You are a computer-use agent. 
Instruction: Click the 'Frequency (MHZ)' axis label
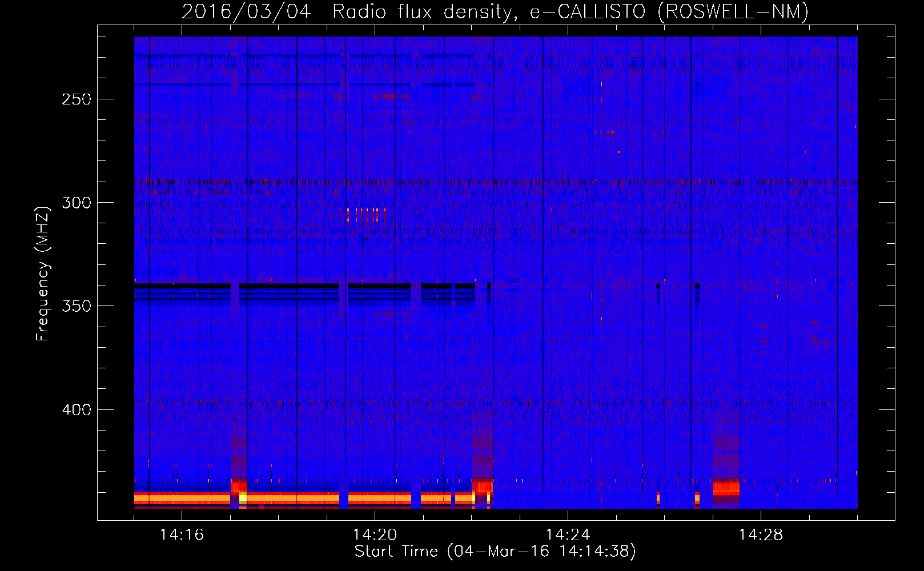43,274
